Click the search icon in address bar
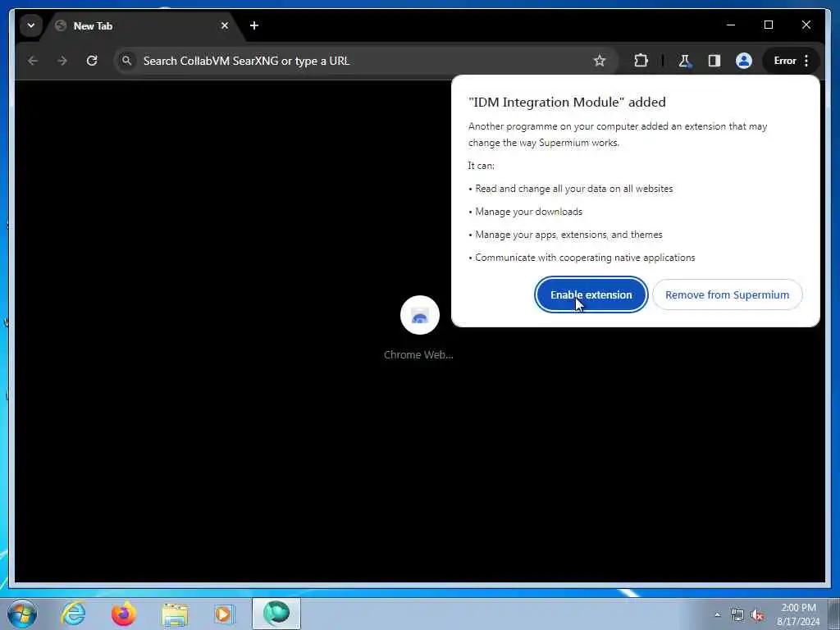Viewport: 840px width, 630px height. click(126, 61)
